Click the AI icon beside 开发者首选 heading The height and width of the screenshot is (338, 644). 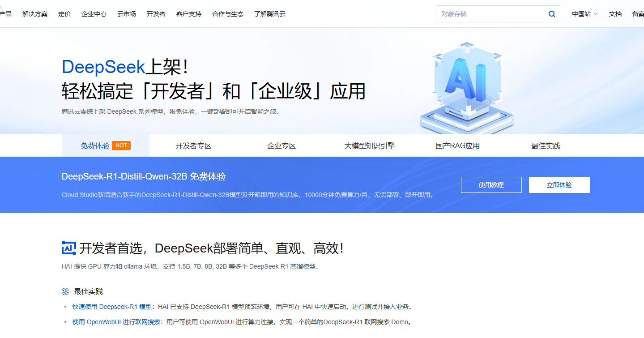[x=69, y=248]
